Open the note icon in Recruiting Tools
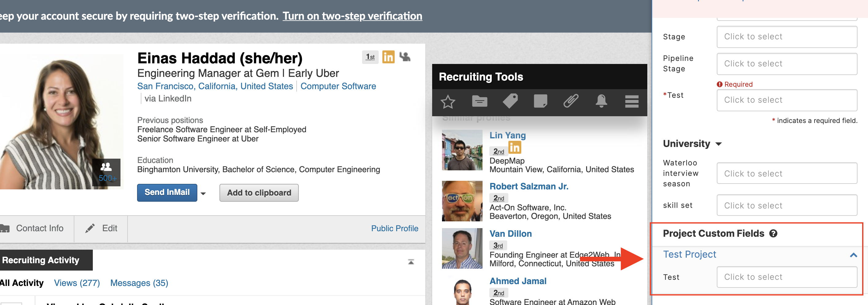This screenshot has height=305, width=868. coord(540,101)
